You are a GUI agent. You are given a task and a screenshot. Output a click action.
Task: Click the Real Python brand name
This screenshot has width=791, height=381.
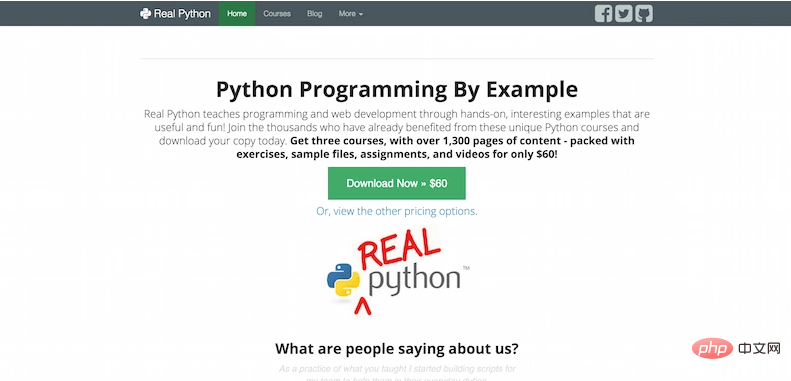(182, 14)
